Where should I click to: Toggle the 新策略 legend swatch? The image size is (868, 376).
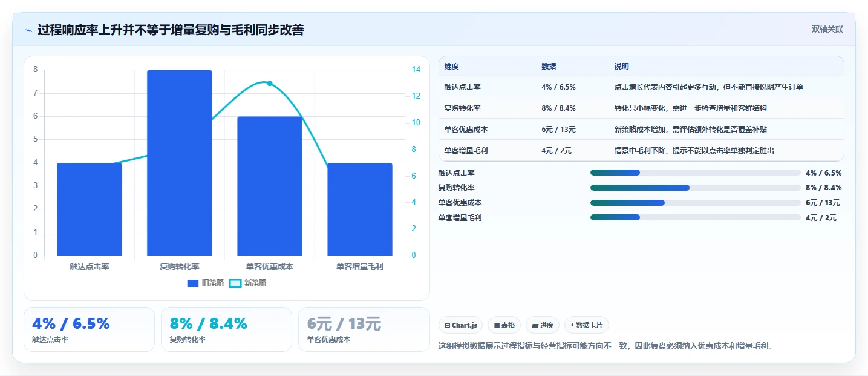click(235, 283)
